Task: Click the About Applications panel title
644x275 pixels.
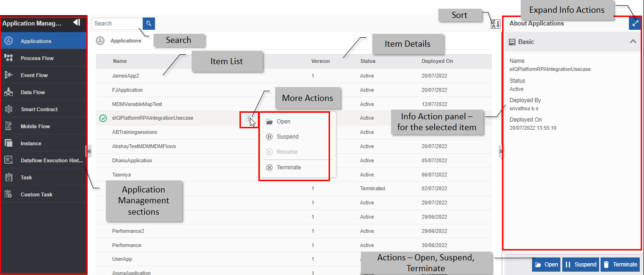Action: (537, 23)
